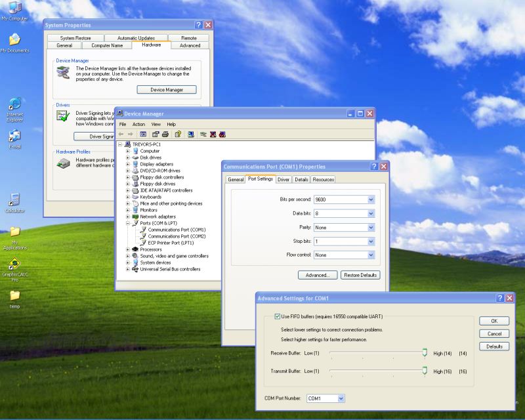Click the Defaults button in Advanced Settings
525x420 pixels.
tap(494, 346)
